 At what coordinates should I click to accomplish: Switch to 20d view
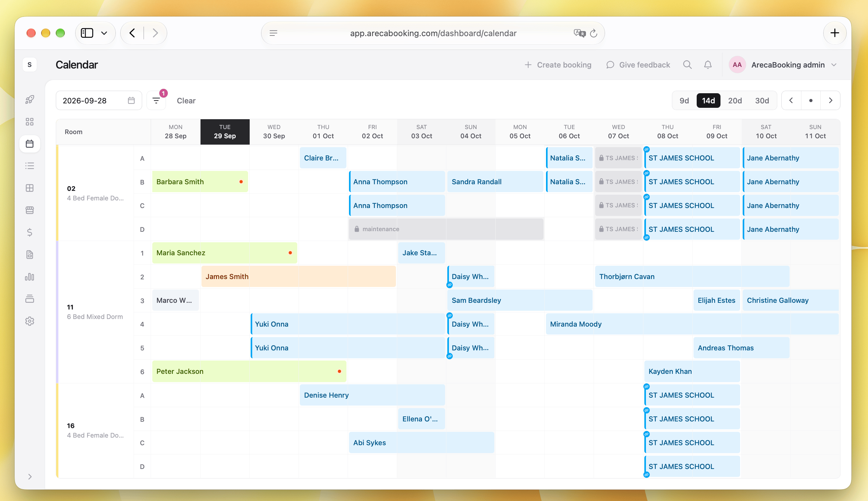pos(735,101)
